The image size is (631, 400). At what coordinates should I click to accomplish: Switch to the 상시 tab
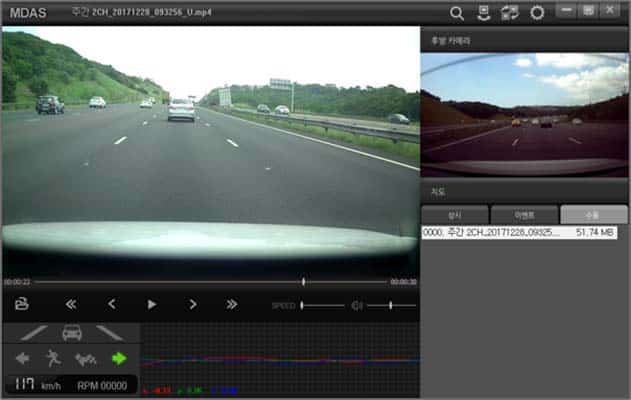click(454, 214)
